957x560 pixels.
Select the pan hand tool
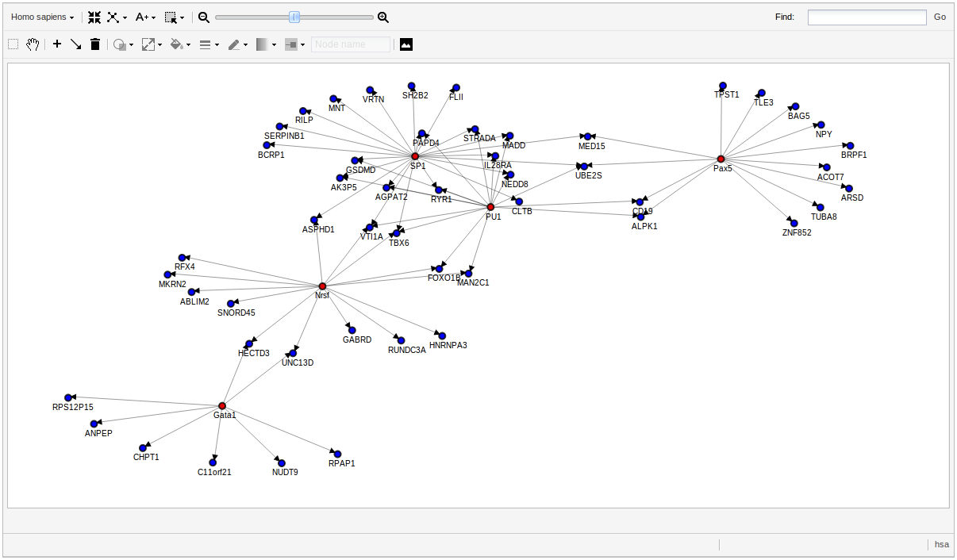33,44
